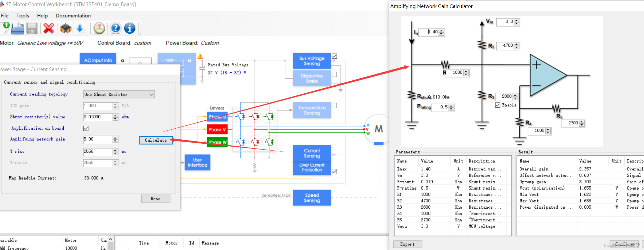Open the Documentation menu
Image resolution: width=644 pixels, height=250 pixels.
pos(73,16)
